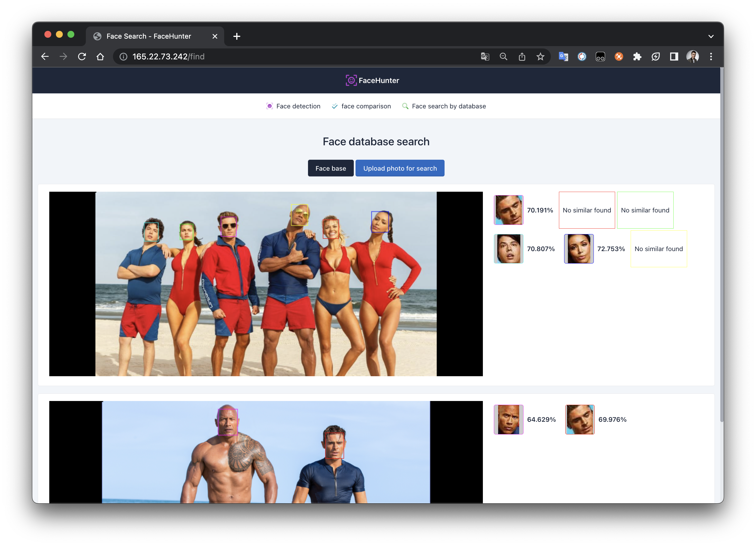This screenshot has width=756, height=546.
Task: Click the yellow face box in group photo
Action: (299, 215)
